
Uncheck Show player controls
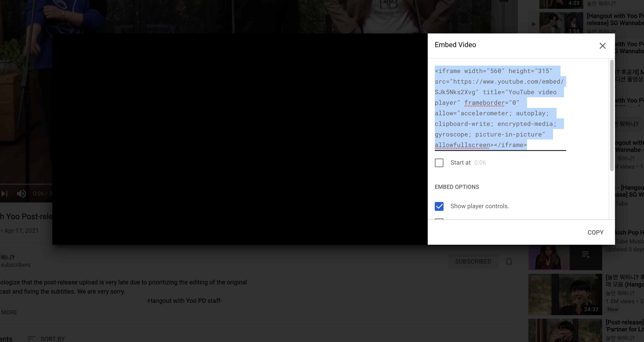point(439,206)
